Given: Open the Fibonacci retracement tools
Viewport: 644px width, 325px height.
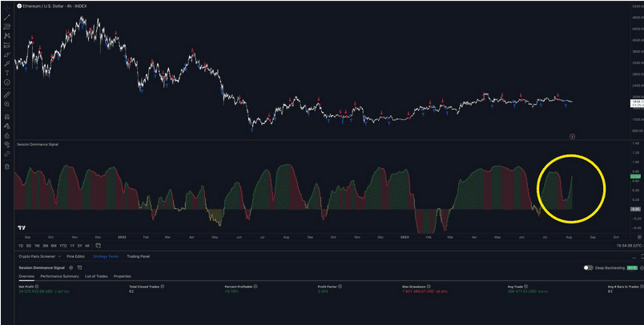Looking at the screenshot, I should [x=7, y=26].
